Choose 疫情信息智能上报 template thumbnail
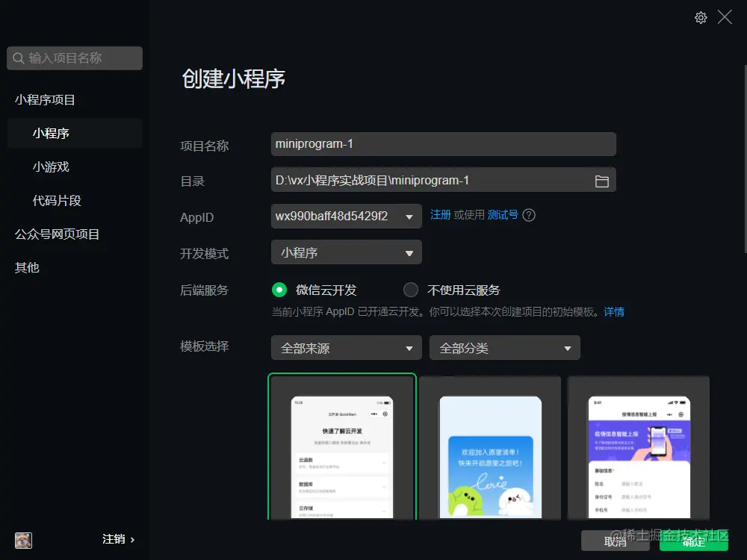The height and width of the screenshot is (560, 747). coord(639,447)
